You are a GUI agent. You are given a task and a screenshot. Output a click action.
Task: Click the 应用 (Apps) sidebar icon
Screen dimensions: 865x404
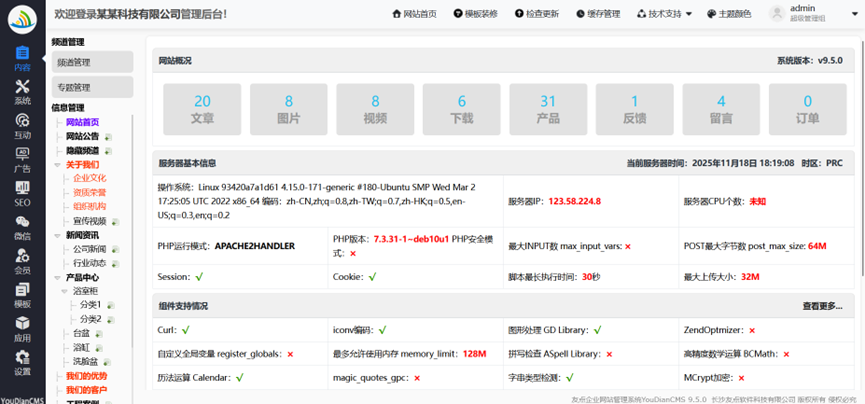22,329
